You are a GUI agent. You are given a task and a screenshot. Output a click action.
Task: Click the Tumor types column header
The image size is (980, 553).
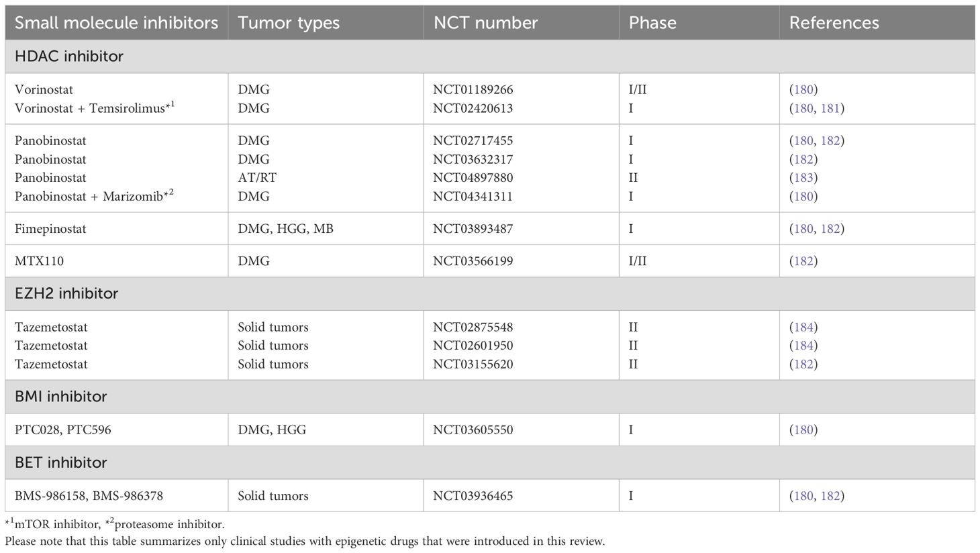pyautogui.click(x=289, y=23)
